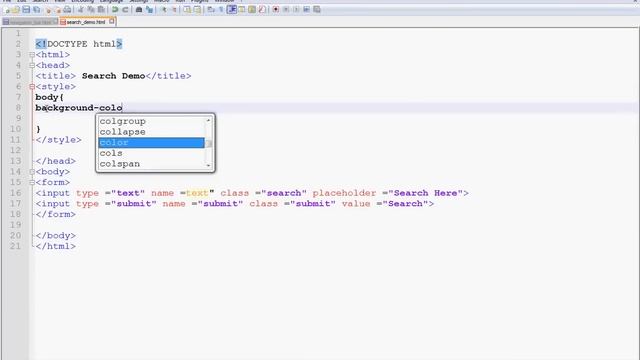
Task: Copy the selection using the toolbar Copy icon
Action: pos(91,9)
